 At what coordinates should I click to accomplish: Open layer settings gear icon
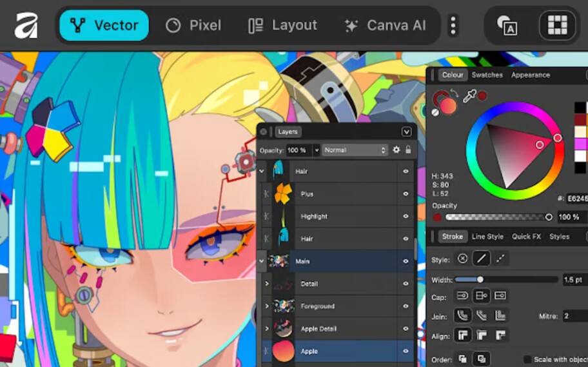coord(396,150)
